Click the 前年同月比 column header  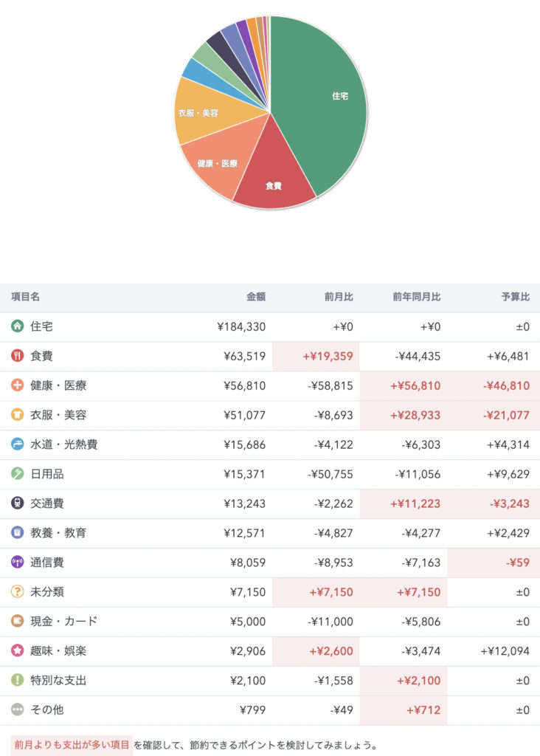point(416,297)
